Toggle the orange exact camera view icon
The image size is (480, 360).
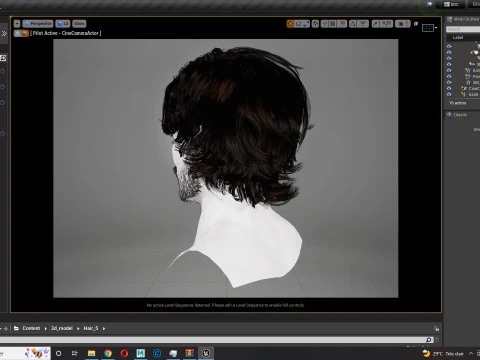click(25, 33)
